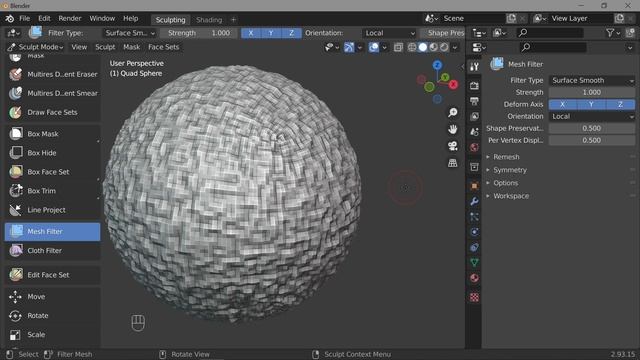Toggle Y deform axis in header
This screenshot has height=360, width=640.
coord(271,33)
